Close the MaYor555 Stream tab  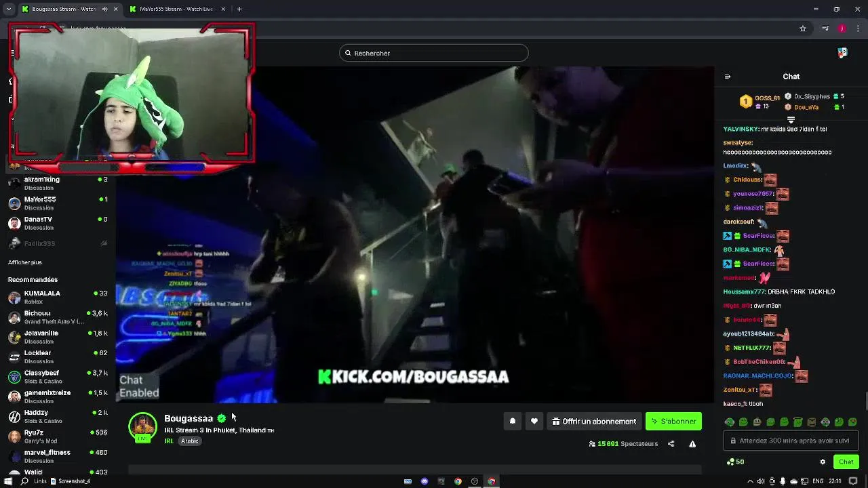[222, 9]
